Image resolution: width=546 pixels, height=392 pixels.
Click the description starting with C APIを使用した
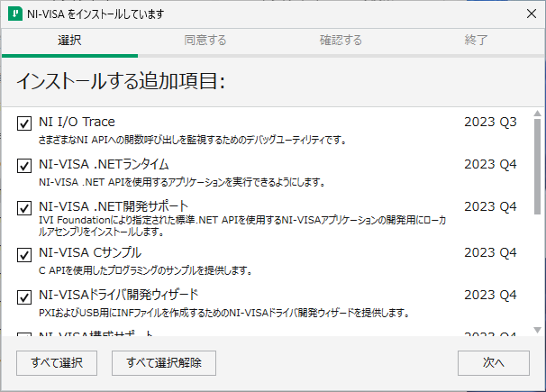click(x=146, y=270)
